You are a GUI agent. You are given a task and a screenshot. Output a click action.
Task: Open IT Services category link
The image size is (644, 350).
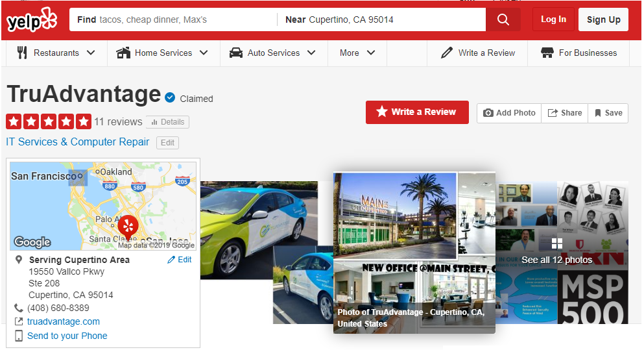pyautogui.click(x=32, y=142)
